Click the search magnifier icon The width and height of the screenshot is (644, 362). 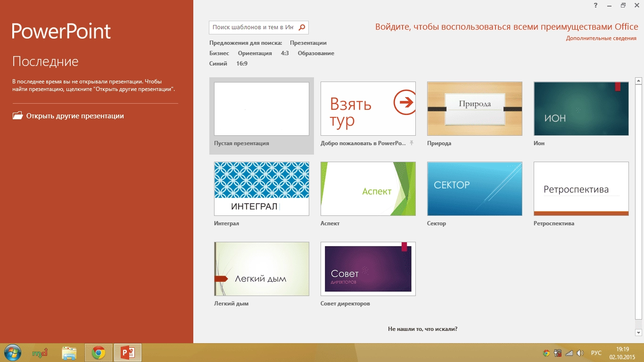[x=302, y=27]
